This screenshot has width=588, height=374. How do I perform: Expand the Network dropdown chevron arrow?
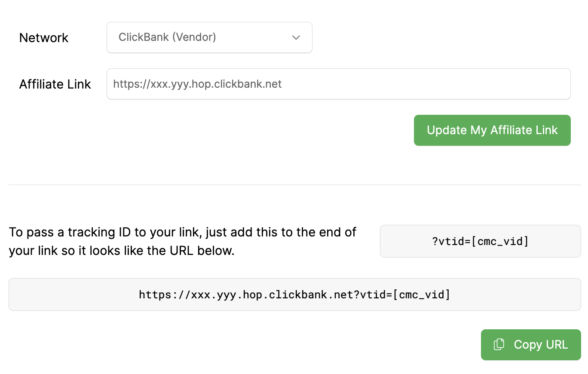(x=296, y=38)
